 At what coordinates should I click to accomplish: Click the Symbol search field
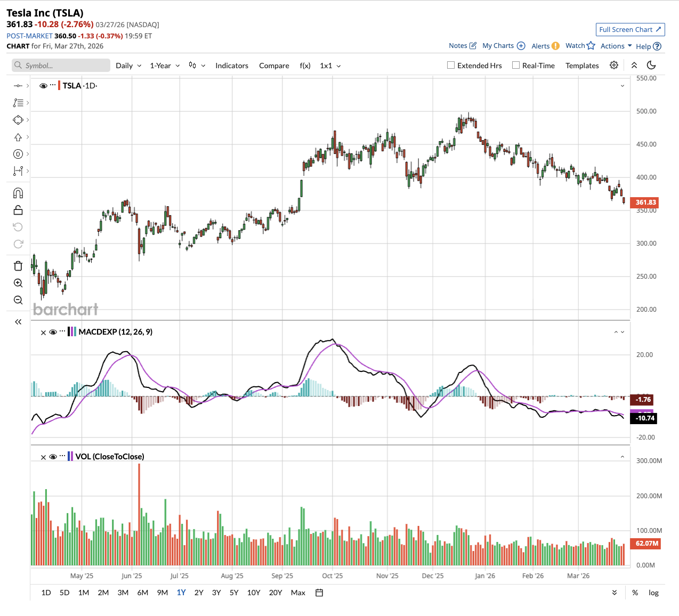coord(61,66)
